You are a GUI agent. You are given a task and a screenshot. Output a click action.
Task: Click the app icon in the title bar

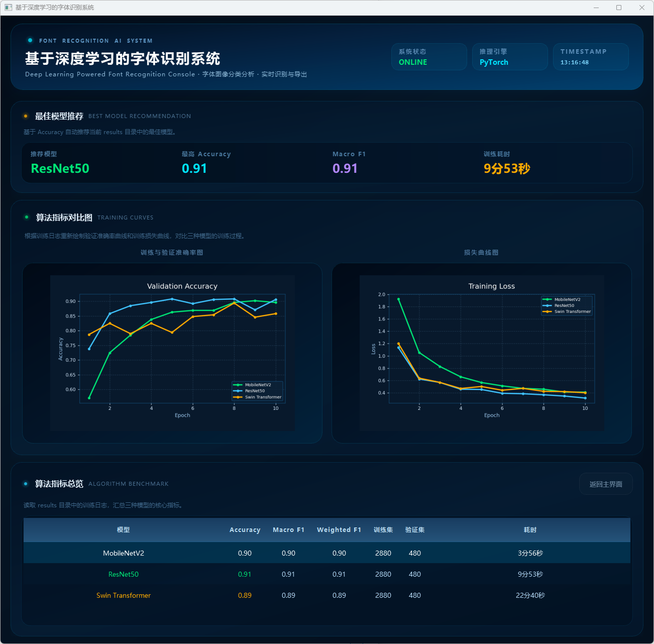8,8
